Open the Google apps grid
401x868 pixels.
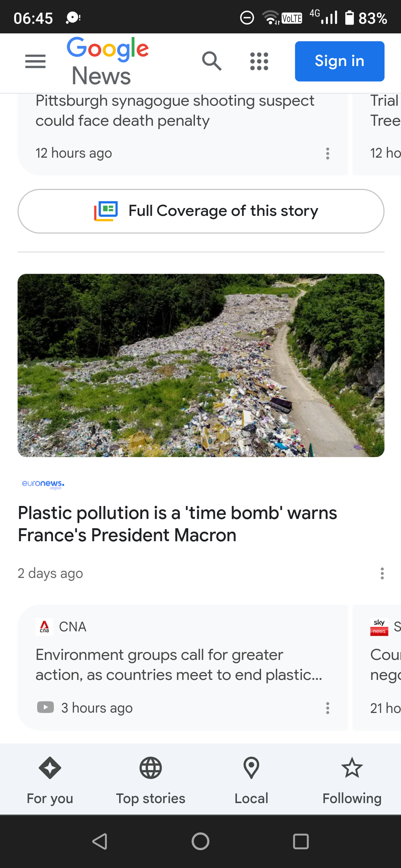tap(259, 61)
